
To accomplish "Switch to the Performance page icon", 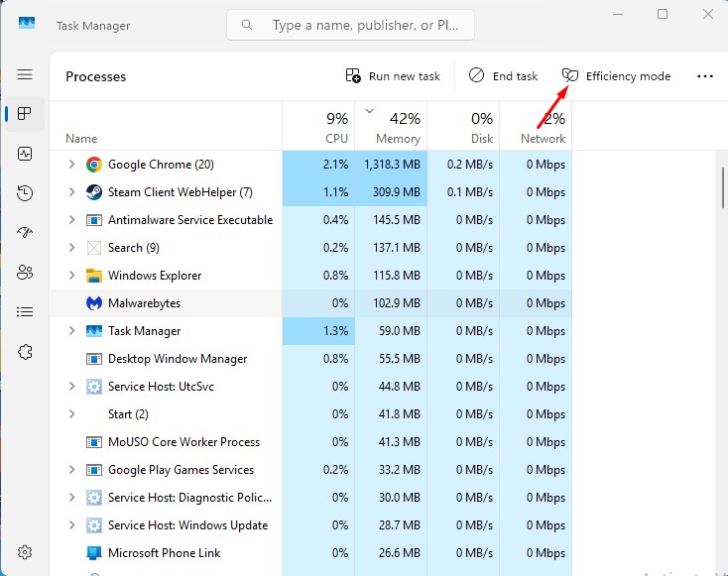I will (25, 154).
